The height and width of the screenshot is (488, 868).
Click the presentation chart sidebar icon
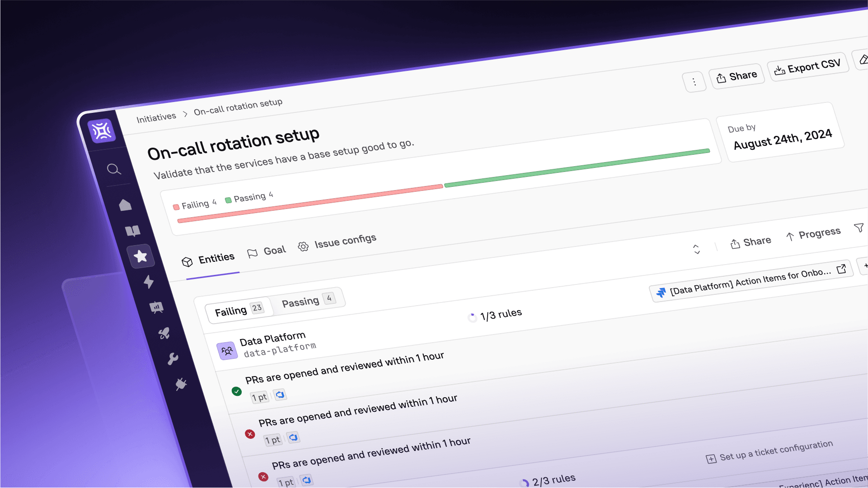156,308
